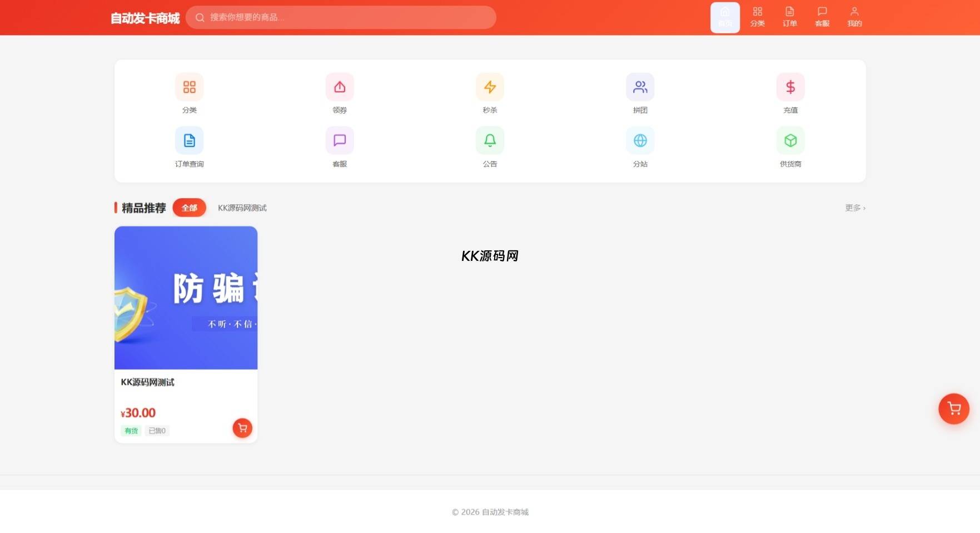Focus the product search input field
Screen dimensions: 980x533
click(347, 17)
